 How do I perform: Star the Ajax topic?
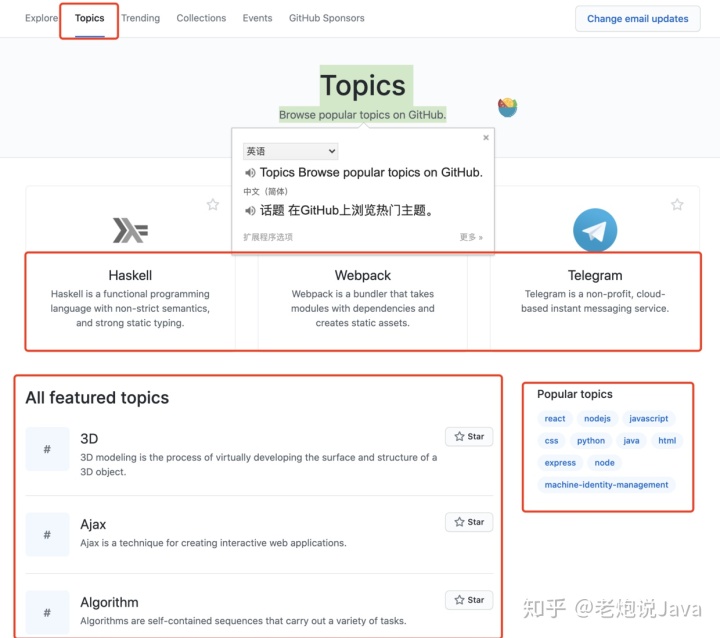(469, 522)
